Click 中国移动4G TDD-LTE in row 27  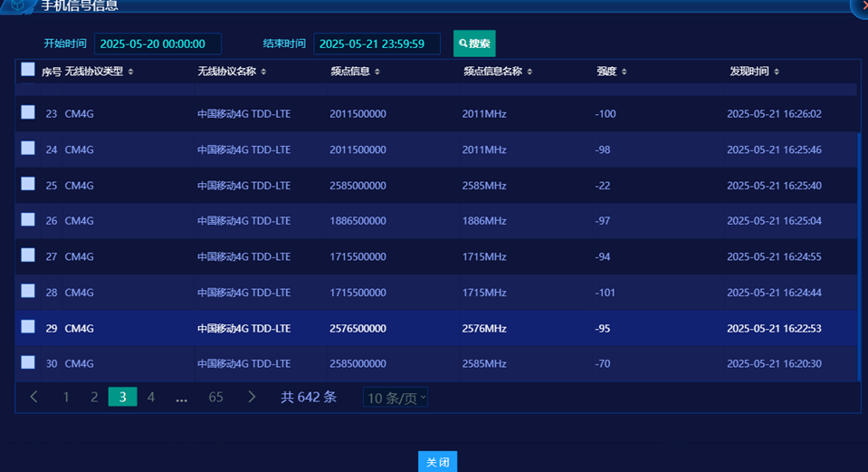[x=243, y=256]
